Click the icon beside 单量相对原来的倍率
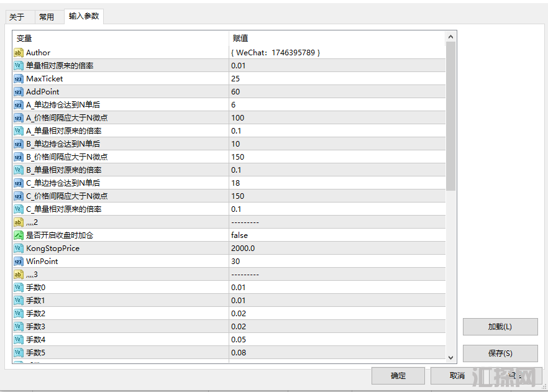548x392 pixels. point(18,66)
